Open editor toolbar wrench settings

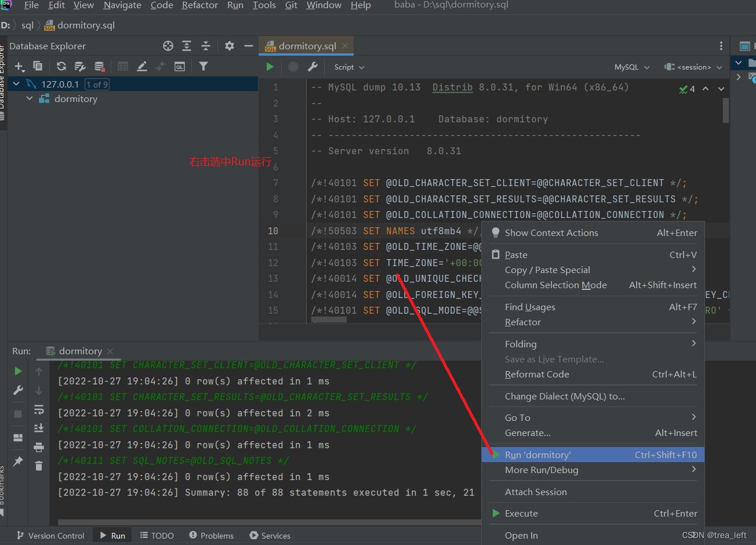tap(312, 67)
